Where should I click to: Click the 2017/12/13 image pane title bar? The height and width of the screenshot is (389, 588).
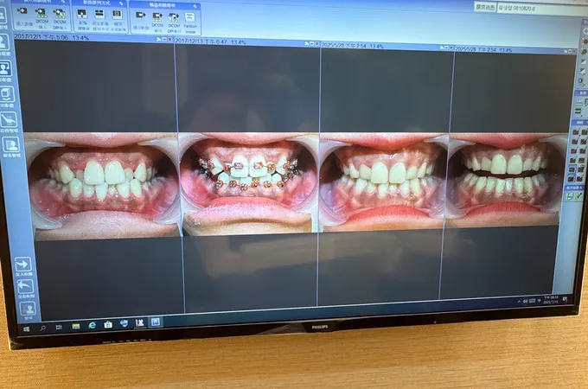[x=247, y=42]
